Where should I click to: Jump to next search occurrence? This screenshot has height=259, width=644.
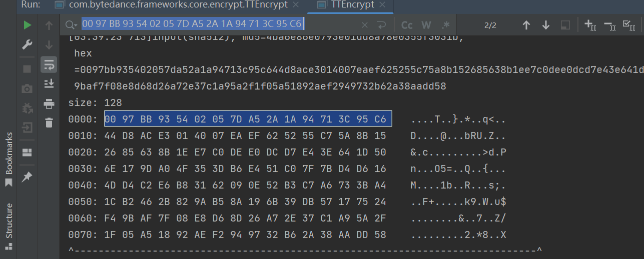click(x=545, y=25)
